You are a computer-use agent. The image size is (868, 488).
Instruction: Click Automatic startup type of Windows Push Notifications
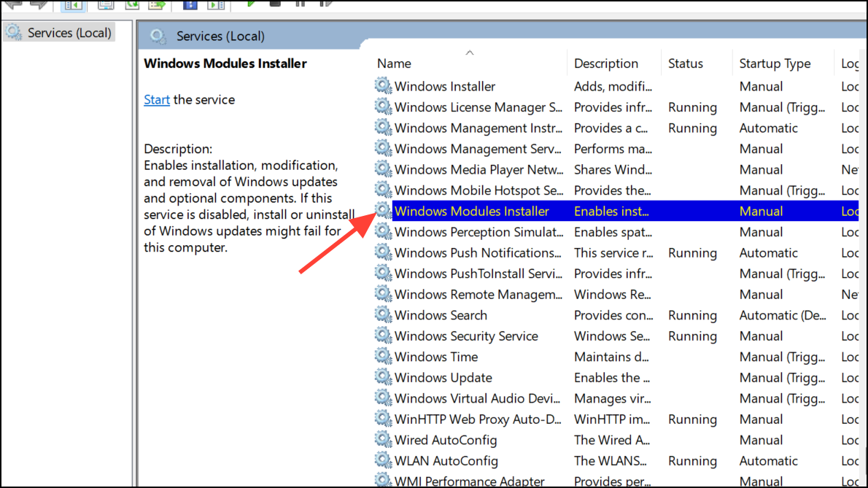tap(768, 253)
